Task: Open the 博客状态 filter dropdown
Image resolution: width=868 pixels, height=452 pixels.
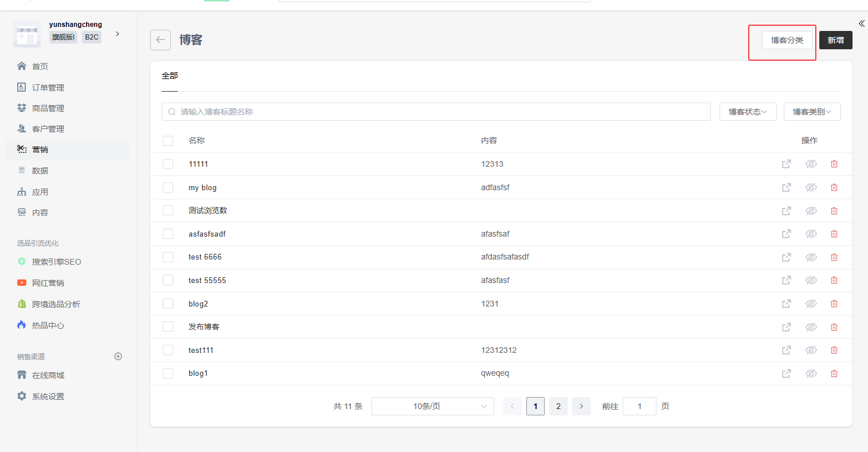Action: click(x=748, y=112)
